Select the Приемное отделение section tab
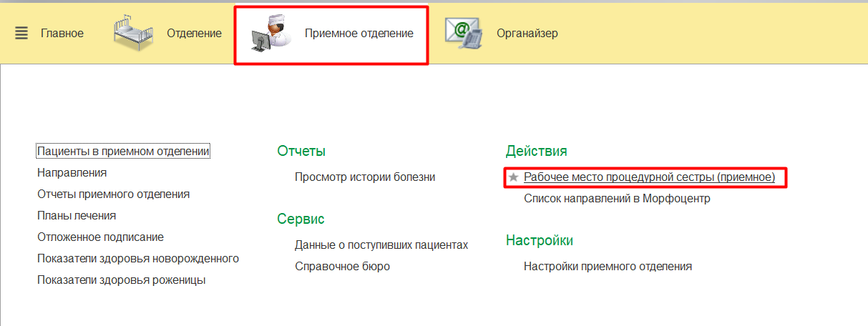Viewport: 868px width, 326px height. 359,34
